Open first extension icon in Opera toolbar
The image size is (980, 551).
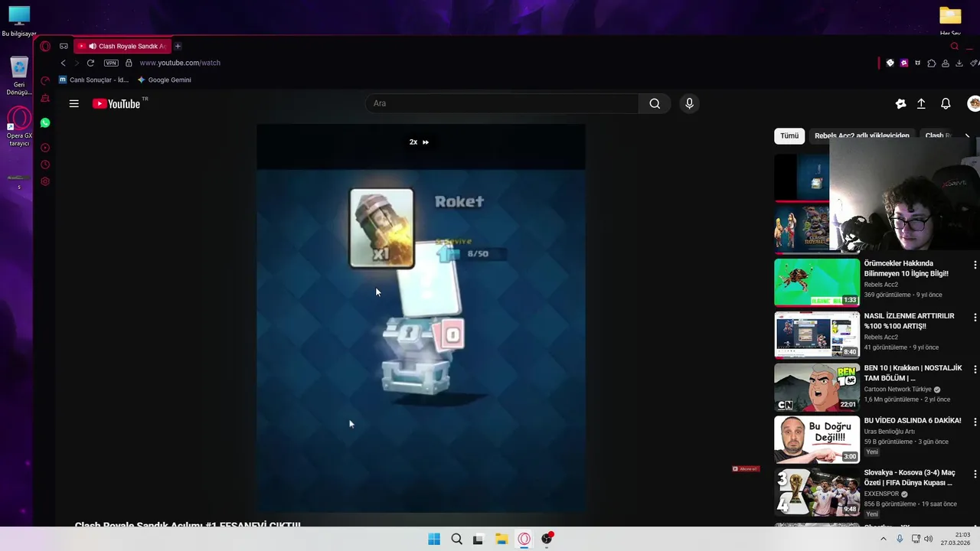[x=890, y=63]
